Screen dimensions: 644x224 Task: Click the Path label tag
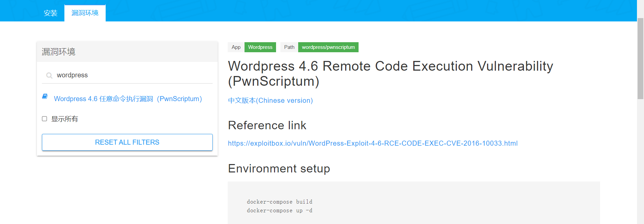coord(289,47)
